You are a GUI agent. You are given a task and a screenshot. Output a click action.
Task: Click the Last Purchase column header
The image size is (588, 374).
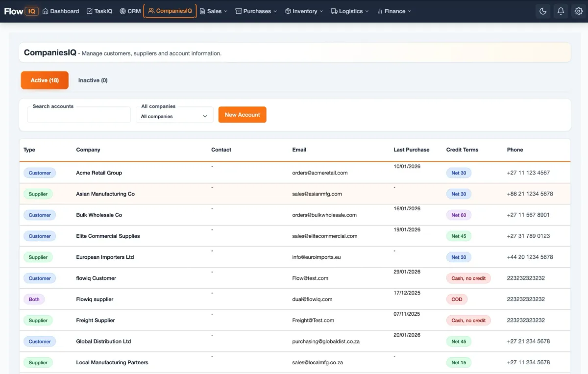[411, 150]
